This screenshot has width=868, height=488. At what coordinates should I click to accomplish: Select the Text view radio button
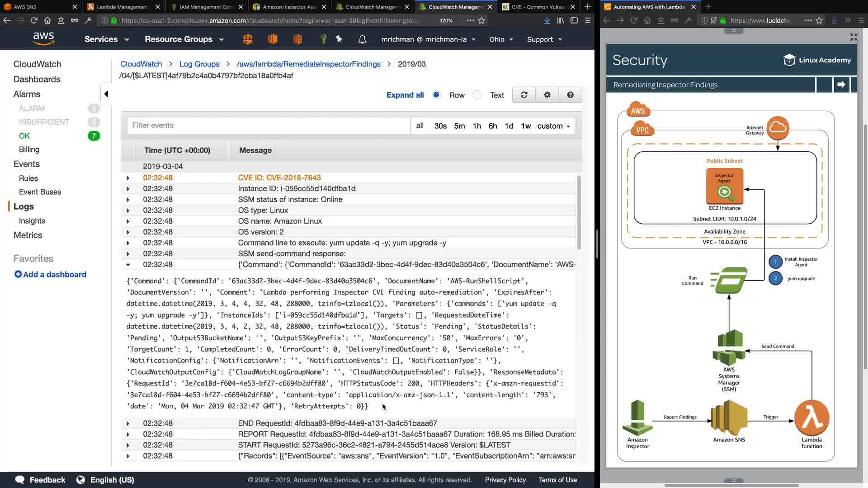(477, 95)
